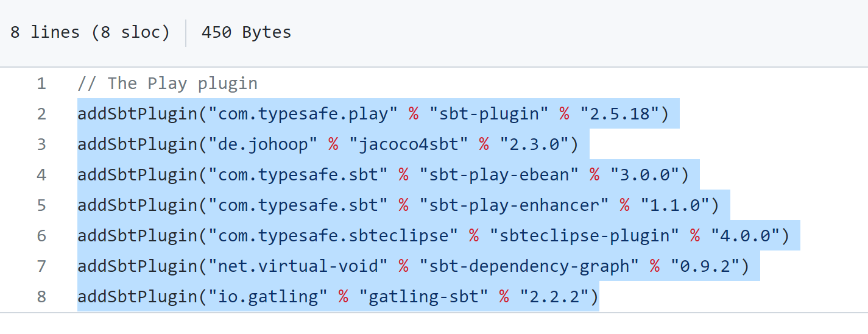Click the "// The Play plugin" comment

click(x=168, y=83)
